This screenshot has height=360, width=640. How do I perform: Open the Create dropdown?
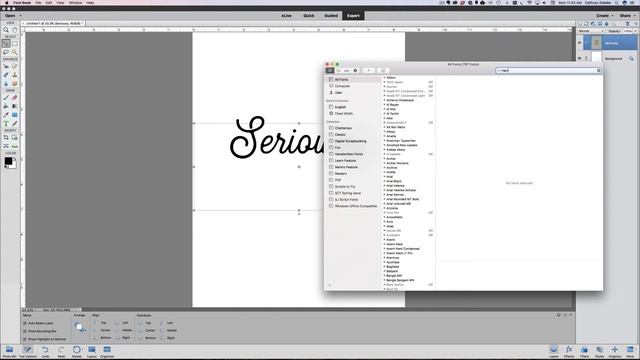point(605,16)
